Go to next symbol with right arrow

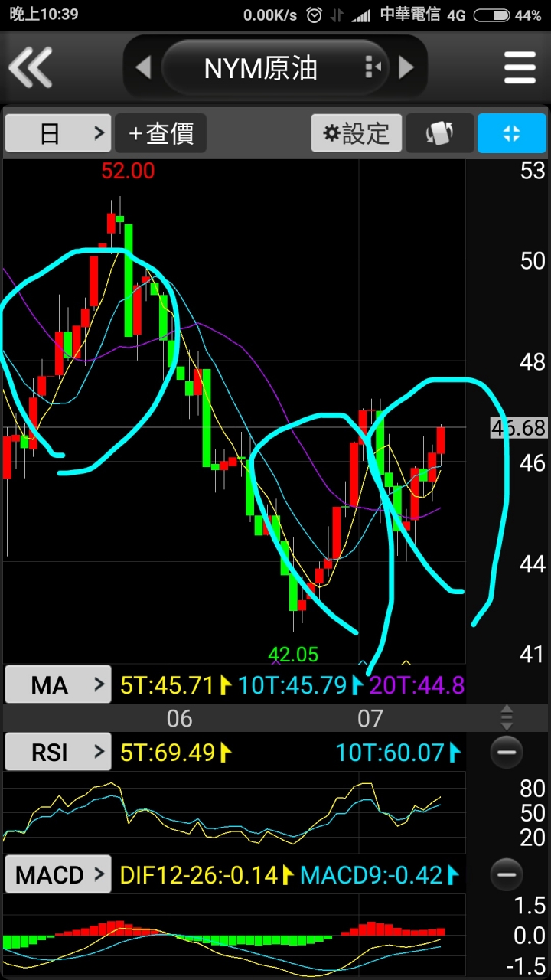click(406, 67)
